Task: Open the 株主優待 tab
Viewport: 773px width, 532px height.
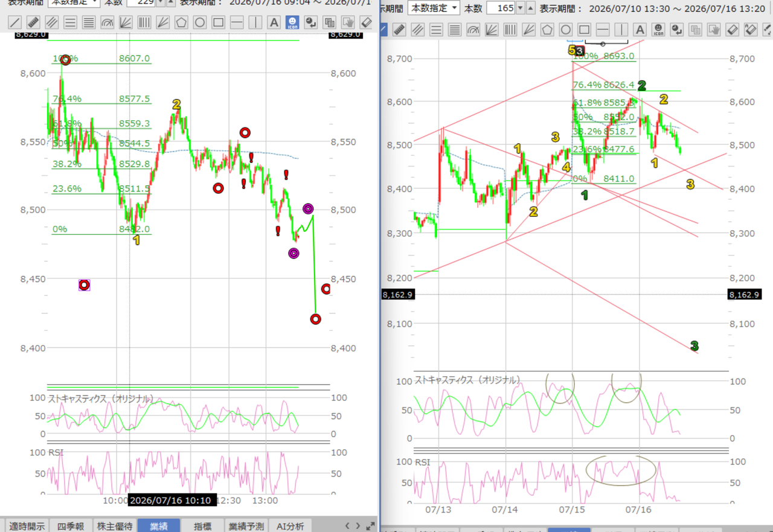Action: 115,526
